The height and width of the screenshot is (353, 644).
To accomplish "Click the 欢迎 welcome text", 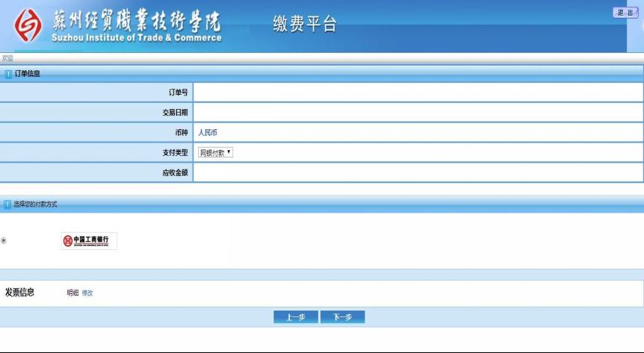I will [x=7, y=58].
